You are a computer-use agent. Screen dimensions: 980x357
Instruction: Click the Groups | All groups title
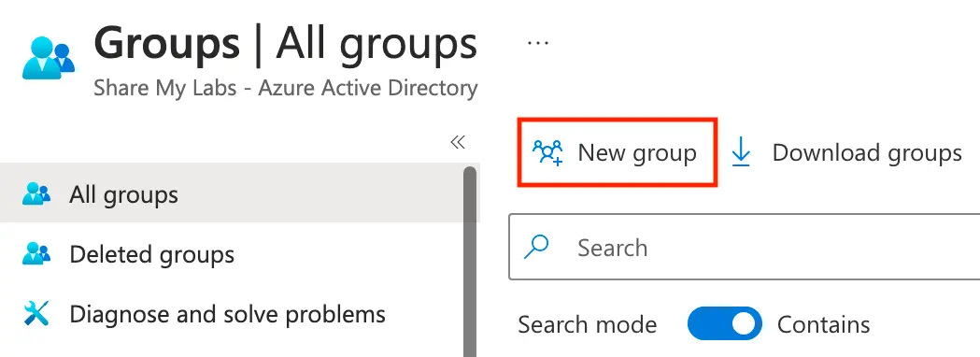286,44
